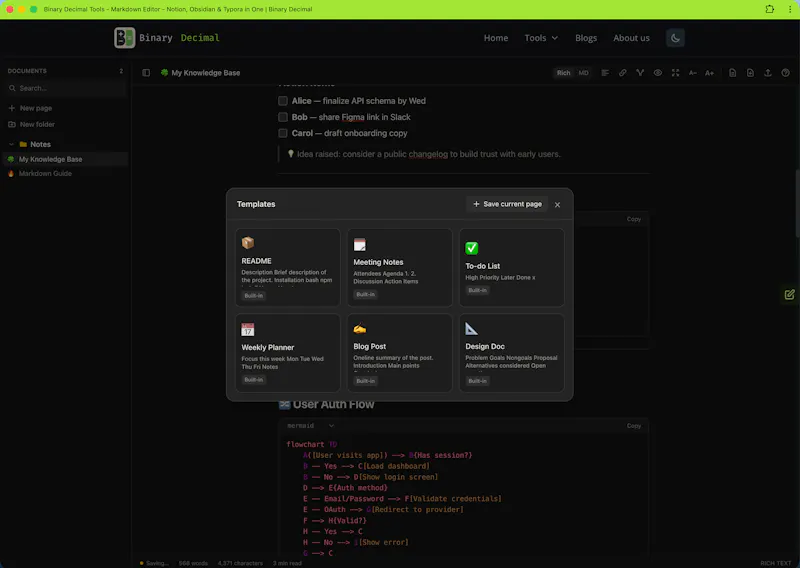
Task: Click the Saving status indicator
Action: tap(154, 563)
